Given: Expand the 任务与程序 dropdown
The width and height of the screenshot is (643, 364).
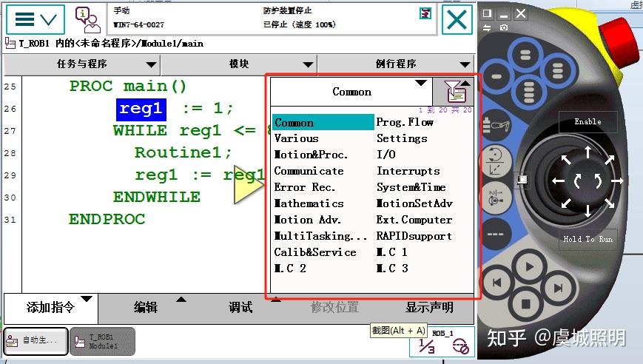Looking at the screenshot, I should (x=82, y=64).
